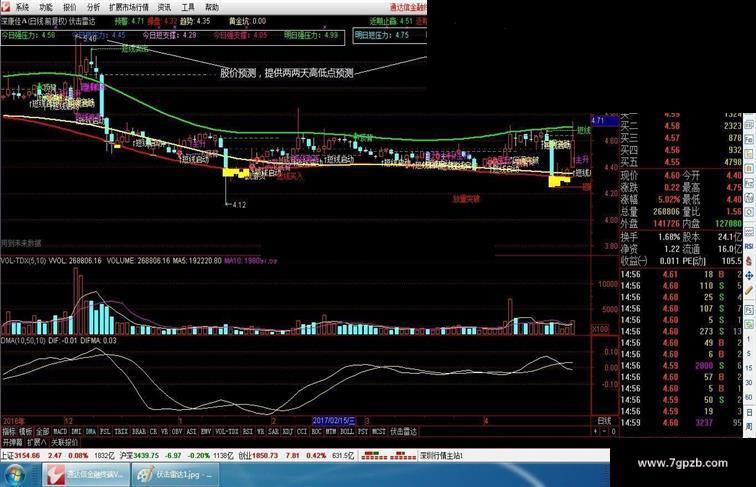This screenshot has width=756, height=487.
Task: Click the X100 volume scale label
Action: [600, 328]
